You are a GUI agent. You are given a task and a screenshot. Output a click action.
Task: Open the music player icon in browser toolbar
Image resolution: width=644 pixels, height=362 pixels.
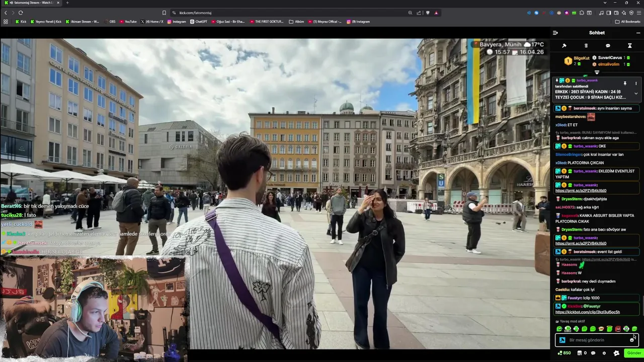601,13
